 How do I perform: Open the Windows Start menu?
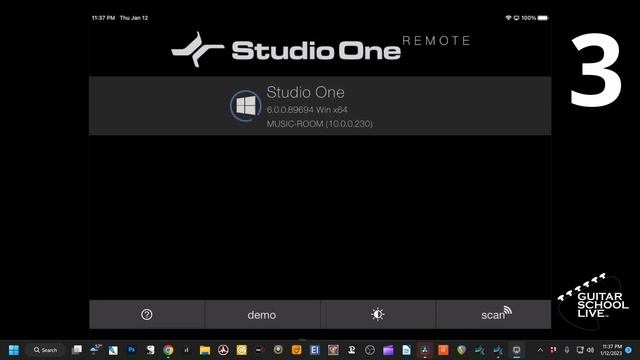pos(14,350)
